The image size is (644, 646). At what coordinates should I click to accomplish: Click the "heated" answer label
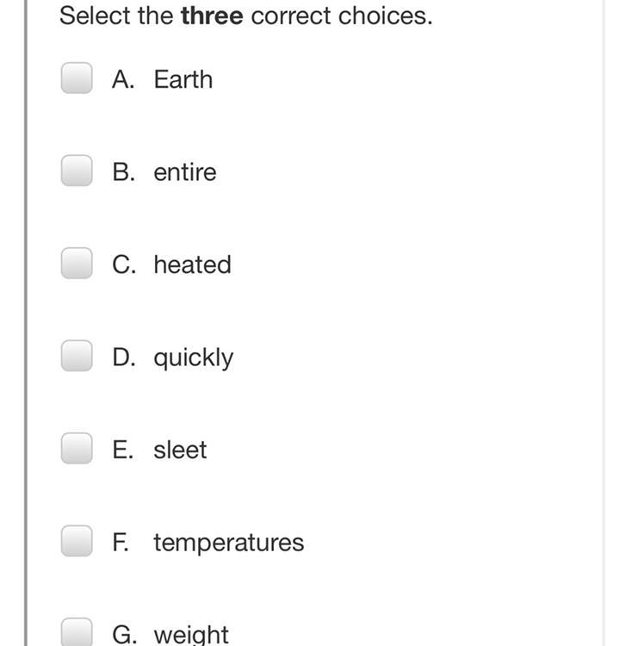192,264
